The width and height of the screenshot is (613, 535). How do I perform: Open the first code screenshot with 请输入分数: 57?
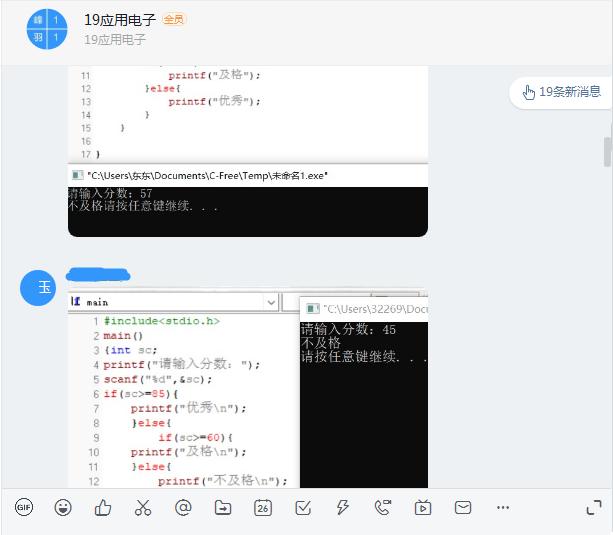(248, 151)
